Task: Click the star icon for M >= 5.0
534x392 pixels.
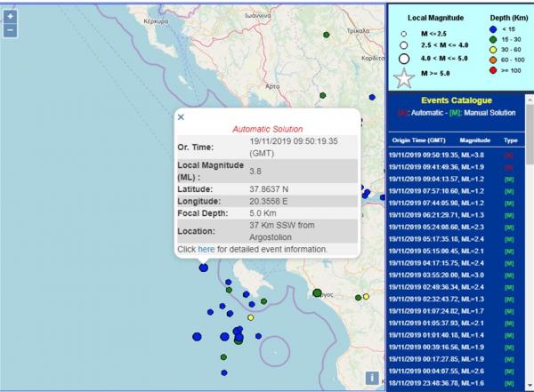Action: [404, 78]
